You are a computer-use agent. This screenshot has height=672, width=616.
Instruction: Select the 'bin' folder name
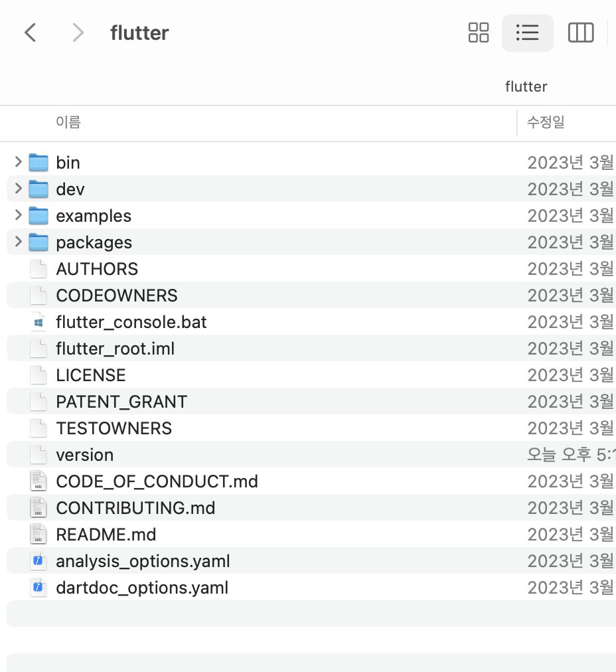[68, 163]
